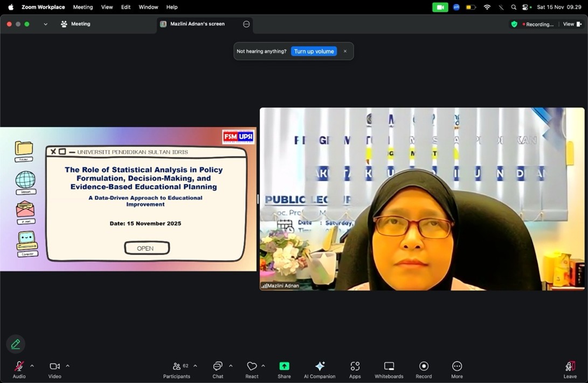588x383 pixels.
Task: Click the green annotate pencil icon
Action: coord(16,344)
